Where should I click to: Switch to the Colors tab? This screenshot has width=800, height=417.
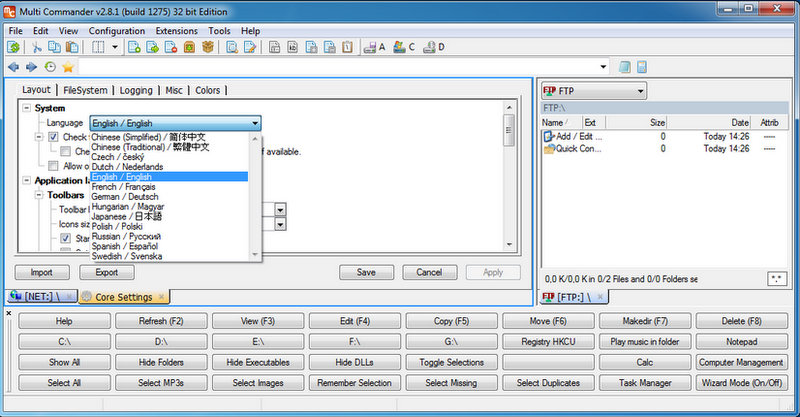[x=208, y=90]
